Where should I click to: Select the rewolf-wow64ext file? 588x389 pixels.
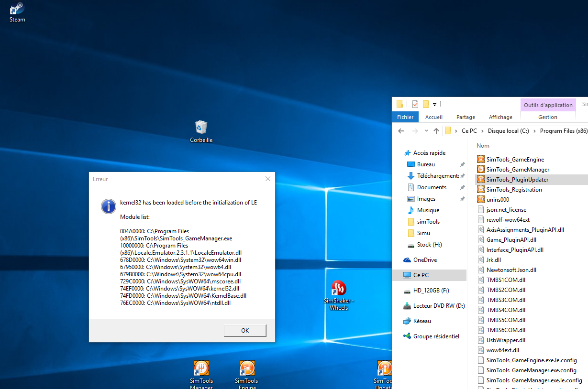tap(508, 219)
